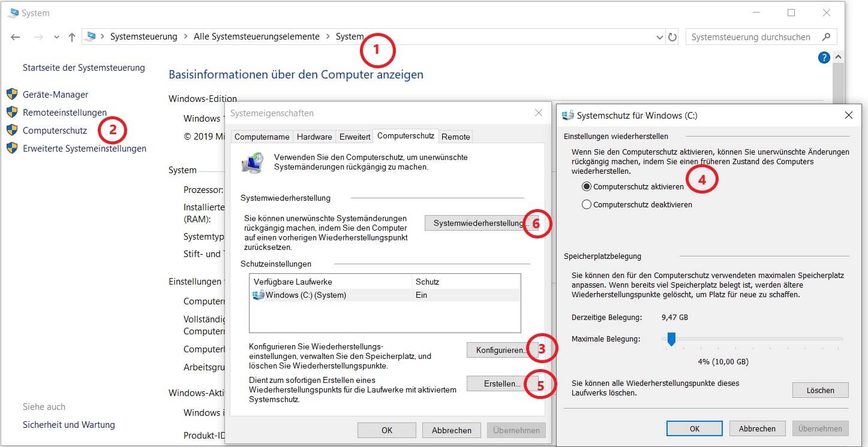Click the Löschen button

[x=820, y=390]
